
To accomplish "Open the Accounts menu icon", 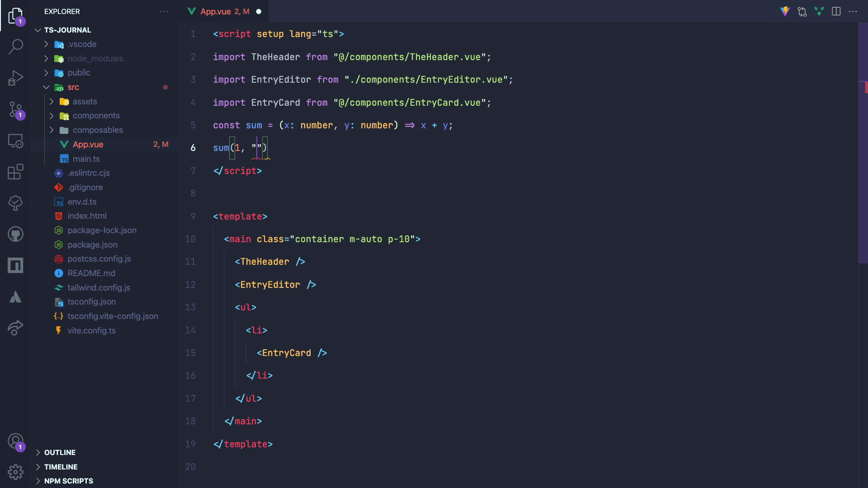I will click(x=15, y=441).
